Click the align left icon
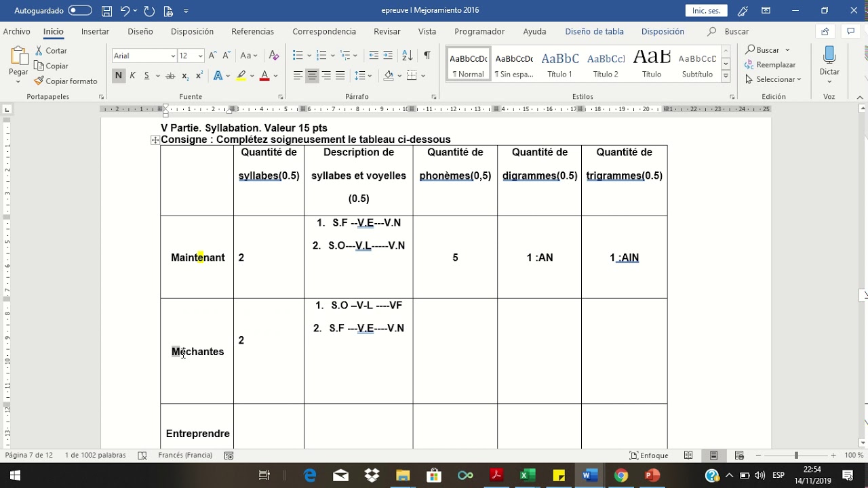The width and height of the screenshot is (868, 488). pos(298,75)
